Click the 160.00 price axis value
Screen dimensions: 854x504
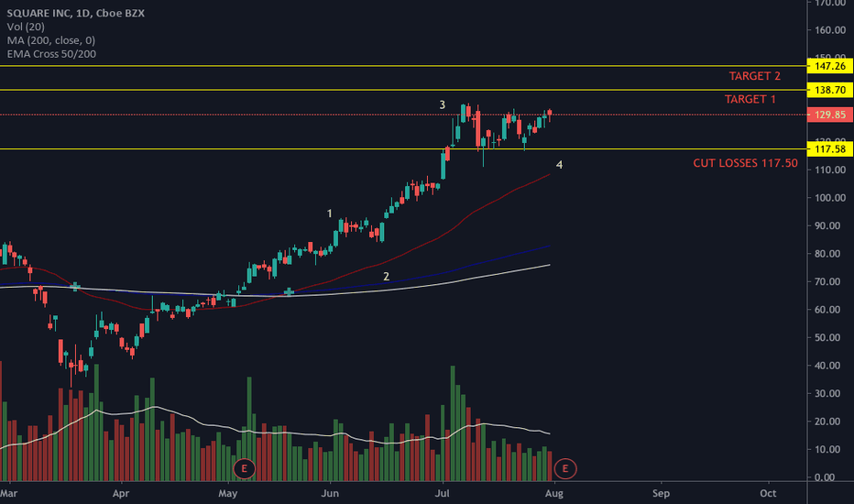(830, 30)
